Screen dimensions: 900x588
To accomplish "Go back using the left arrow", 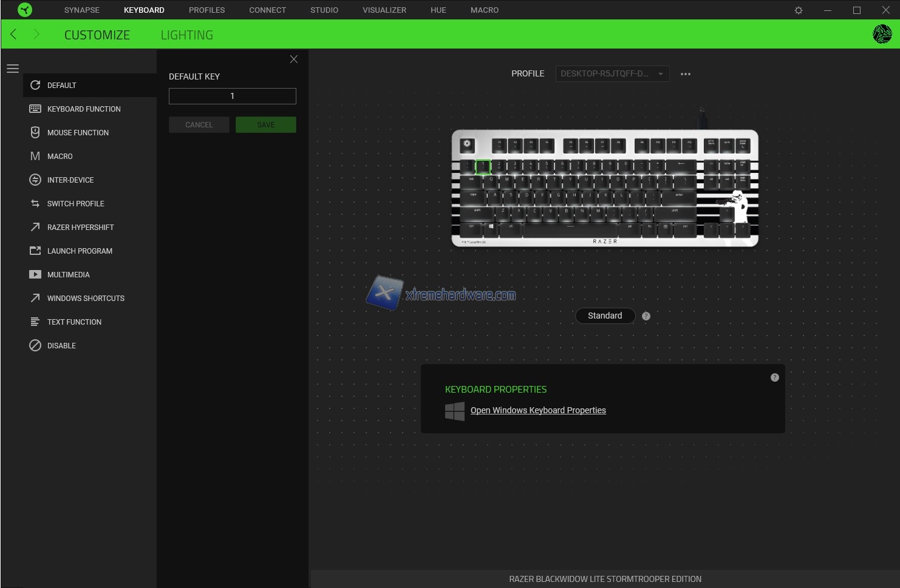I will (x=13, y=35).
